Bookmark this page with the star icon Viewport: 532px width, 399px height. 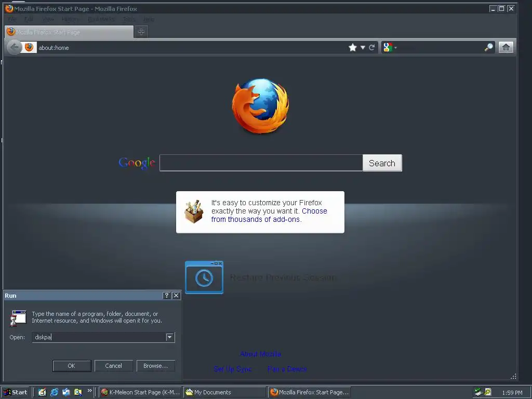pyautogui.click(x=353, y=47)
